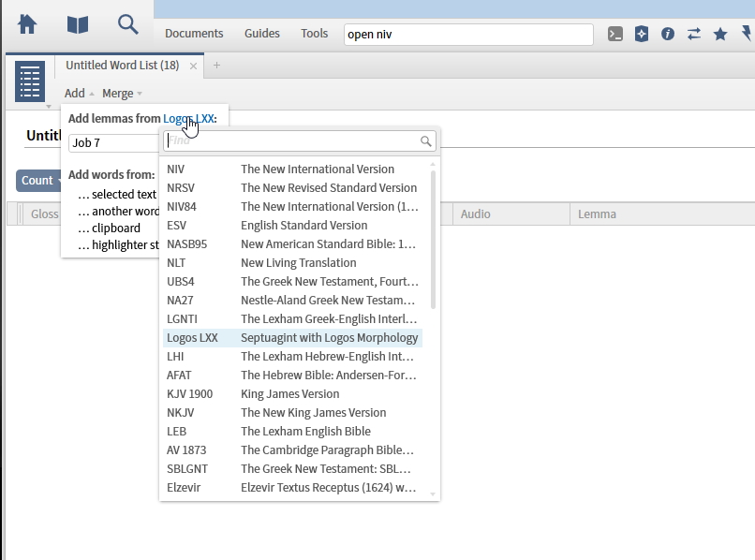Choose AFAT Hebrew Bible Andersen-Forbes

click(293, 376)
